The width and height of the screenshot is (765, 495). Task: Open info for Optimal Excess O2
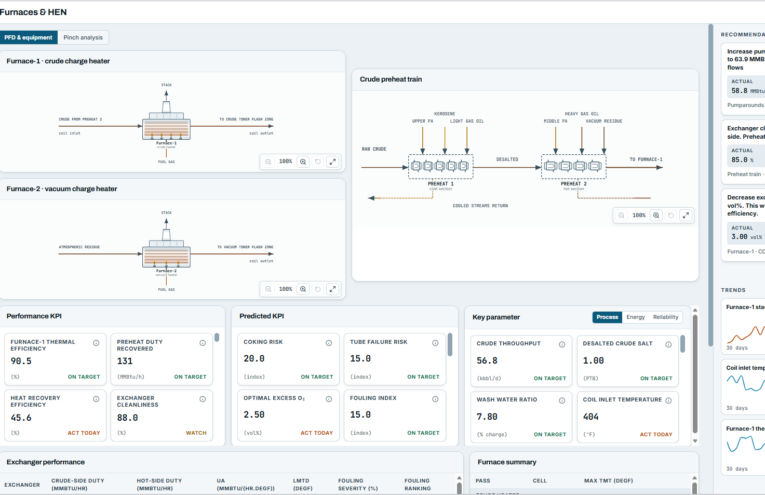pyautogui.click(x=329, y=399)
